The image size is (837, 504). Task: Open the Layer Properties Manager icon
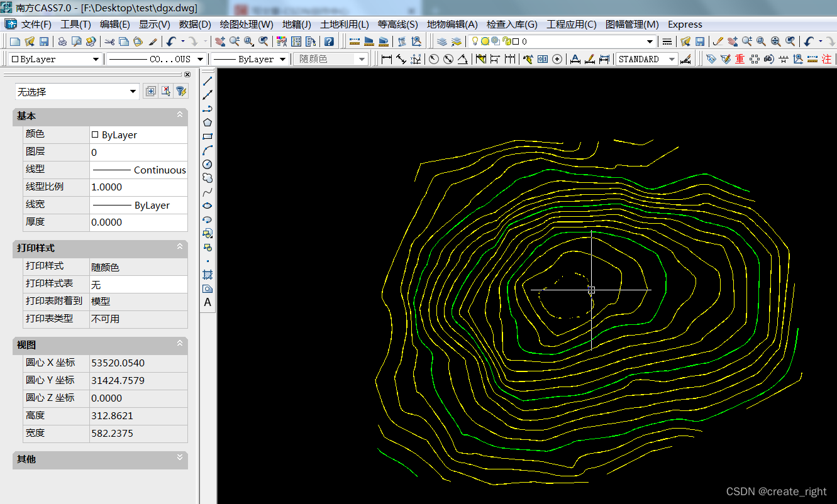pos(442,41)
